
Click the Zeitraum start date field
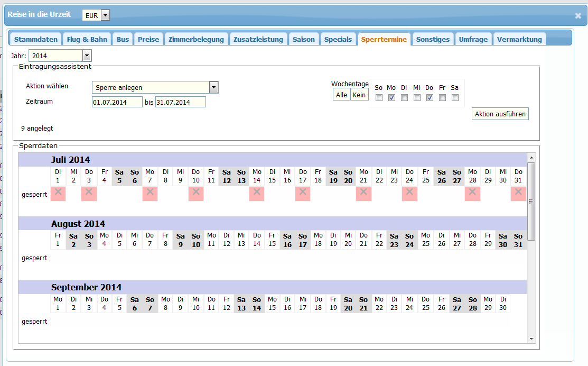[117, 102]
